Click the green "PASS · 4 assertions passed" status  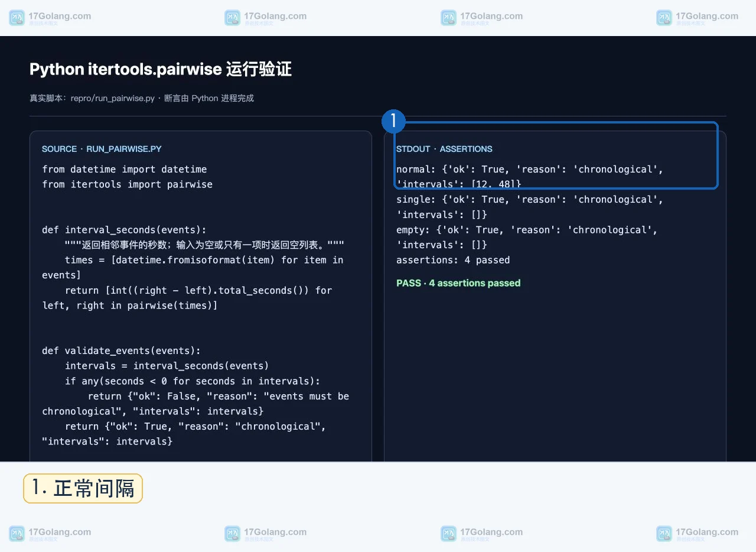(x=458, y=283)
